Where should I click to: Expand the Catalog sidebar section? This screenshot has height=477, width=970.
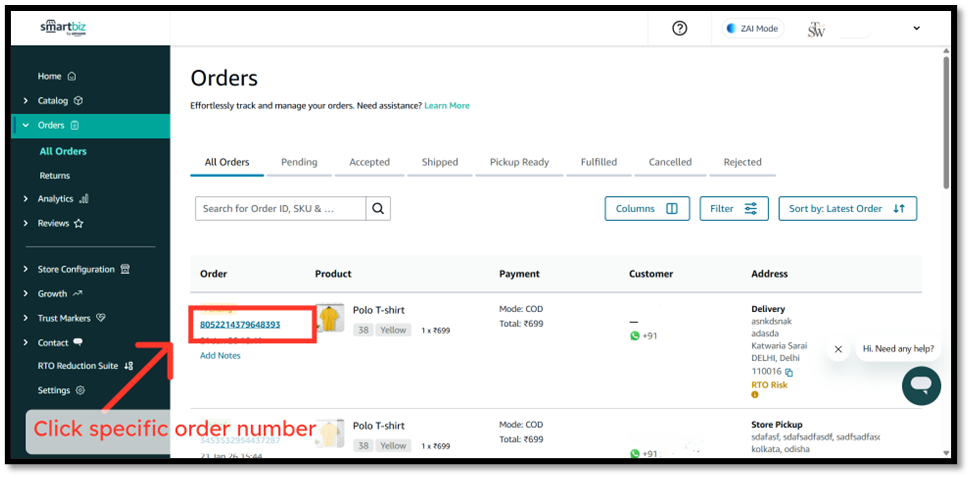coord(53,101)
